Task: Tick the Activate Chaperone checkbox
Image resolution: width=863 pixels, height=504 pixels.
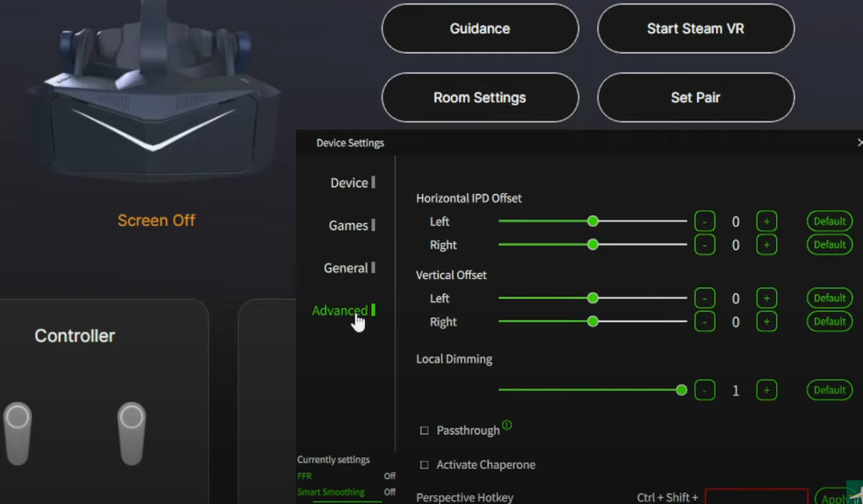Action: (425, 465)
